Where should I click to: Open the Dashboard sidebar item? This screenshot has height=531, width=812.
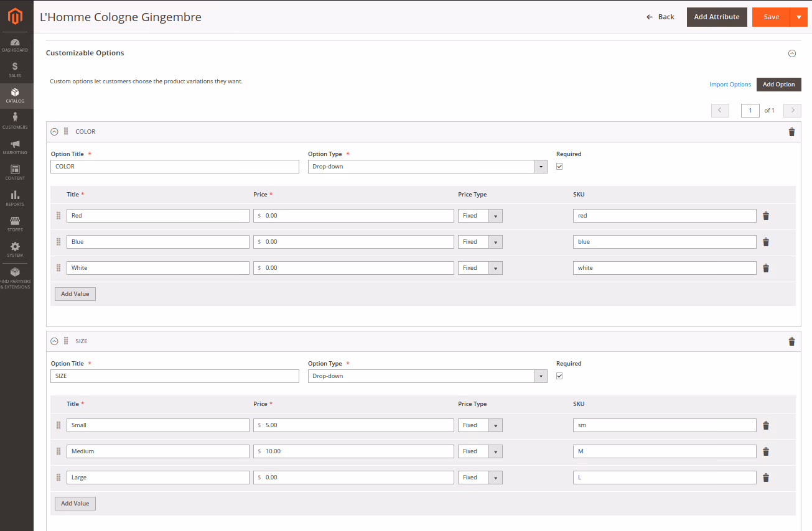coord(16,45)
